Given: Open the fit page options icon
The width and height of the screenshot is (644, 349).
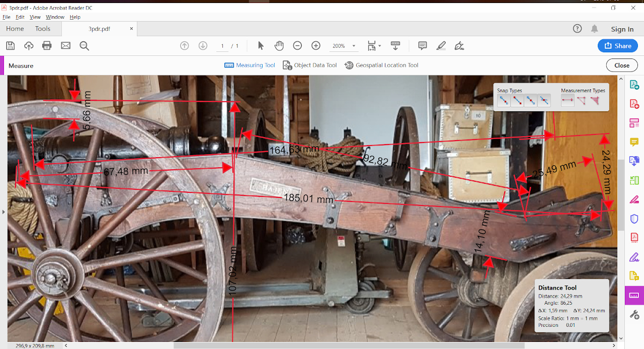Looking at the screenshot, I should pos(373,46).
